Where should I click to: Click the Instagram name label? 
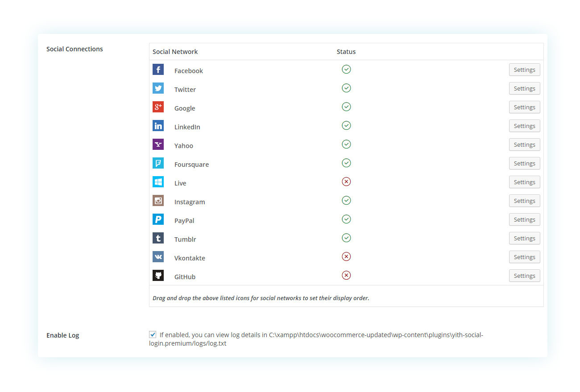[190, 202]
